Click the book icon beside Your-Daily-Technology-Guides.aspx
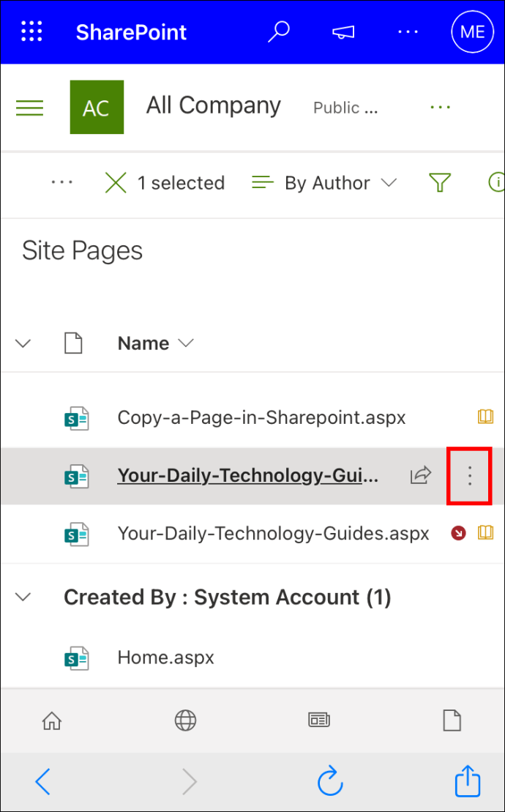This screenshot has width=505, height=812. click(485, 532)
